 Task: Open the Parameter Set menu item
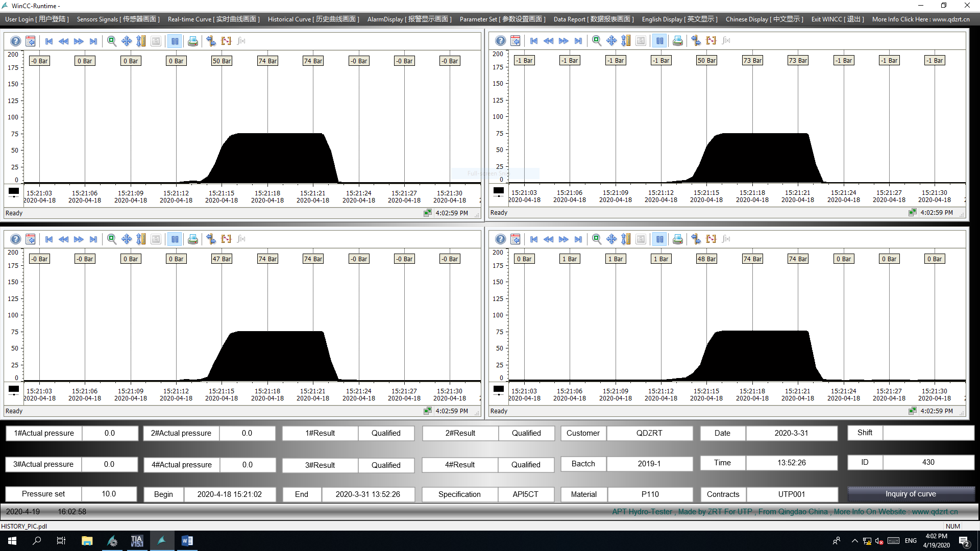coord(502,19)
